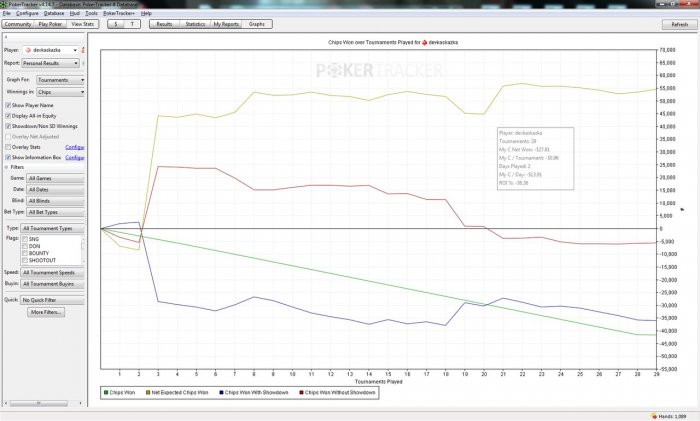700x421 pixels.
Task: Click the green Chips Won legend swatch
Action: [x=106, y=393]
